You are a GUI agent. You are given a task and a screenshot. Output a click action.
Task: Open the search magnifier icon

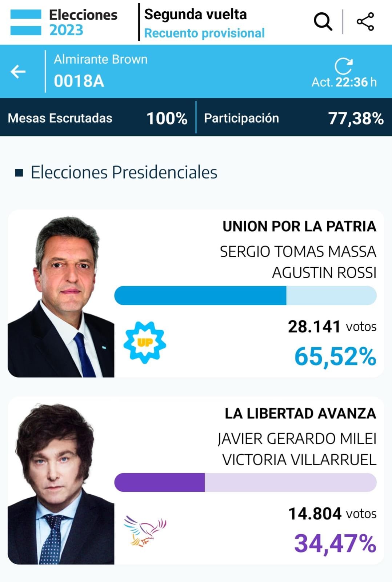323,22
